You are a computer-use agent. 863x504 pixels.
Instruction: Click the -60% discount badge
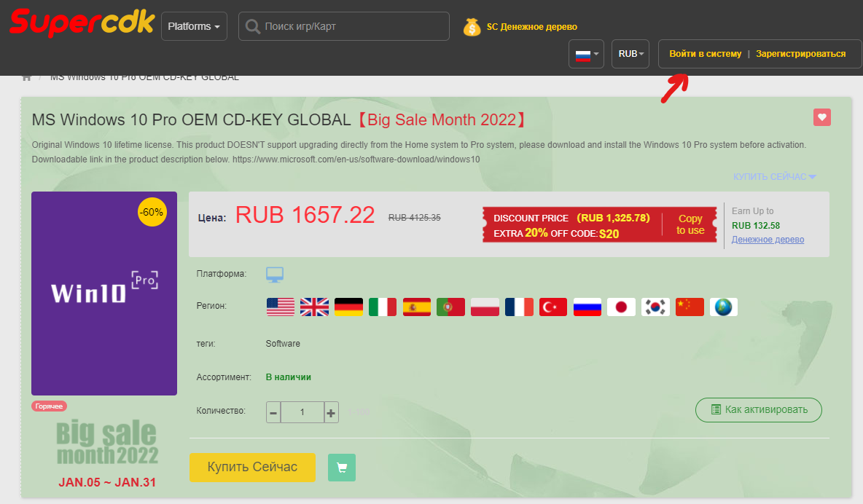pos(152,212)
